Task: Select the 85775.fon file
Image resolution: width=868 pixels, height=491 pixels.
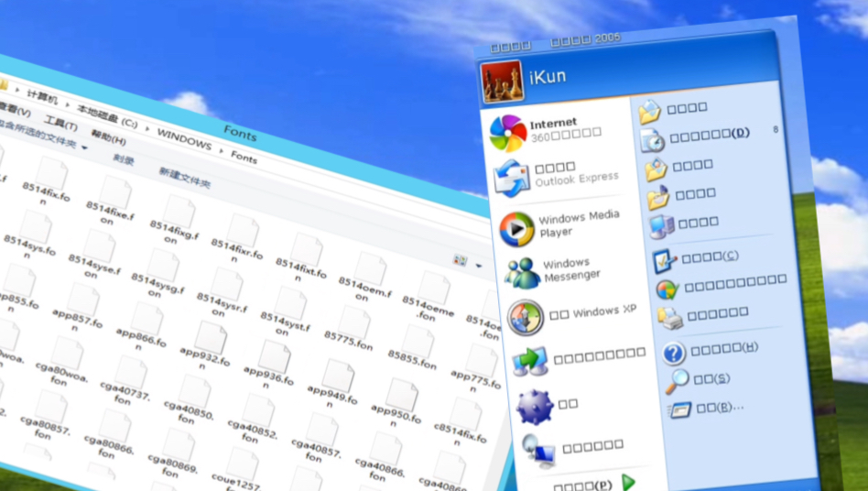Action: tap(351, 329)
